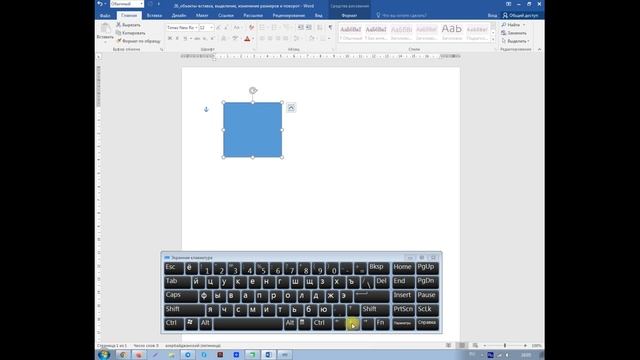Image resolution: width=640 pixels, height=360 pixels.
Task: Toggle underline formatting
Action: (x=185, y=38)
